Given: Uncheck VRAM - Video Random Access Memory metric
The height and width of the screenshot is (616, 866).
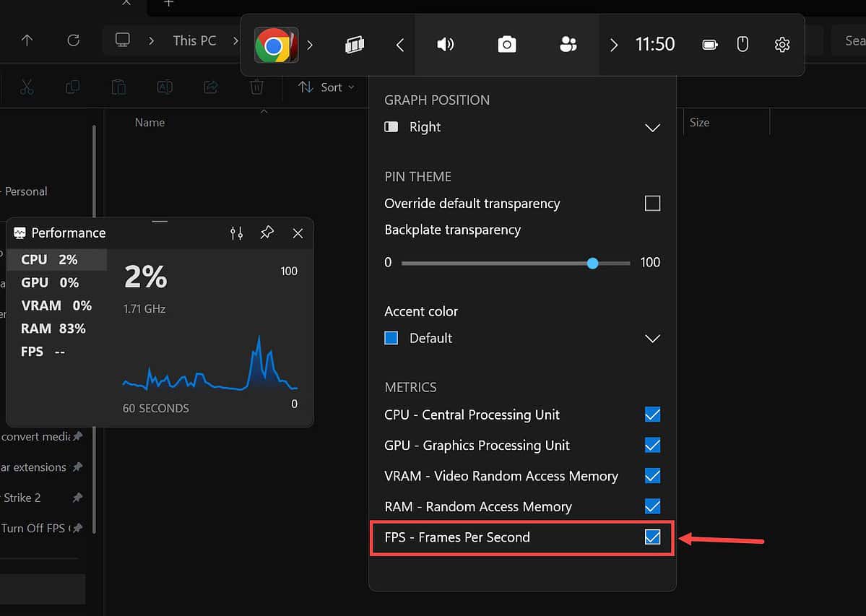Looking at the screenshot, I should [652, 476].
